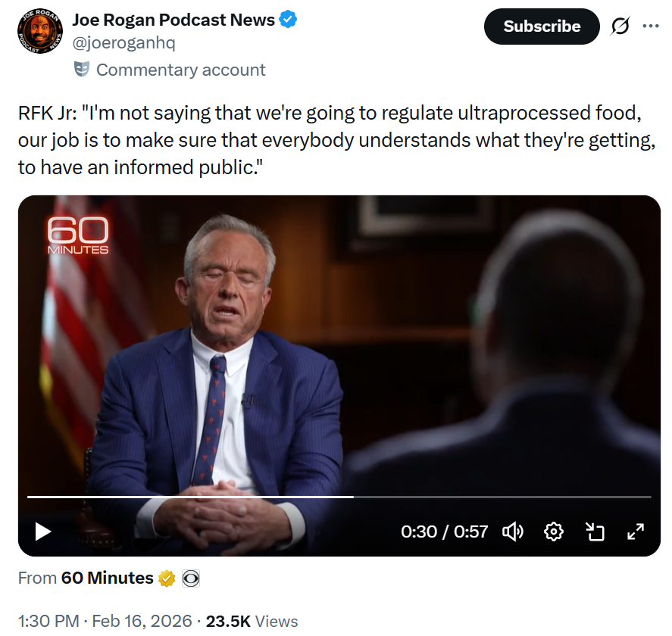Expand video to fullscreen
The height and width of the screenshot is (636, 672).
pyautogui.click(x=636, y=532)
